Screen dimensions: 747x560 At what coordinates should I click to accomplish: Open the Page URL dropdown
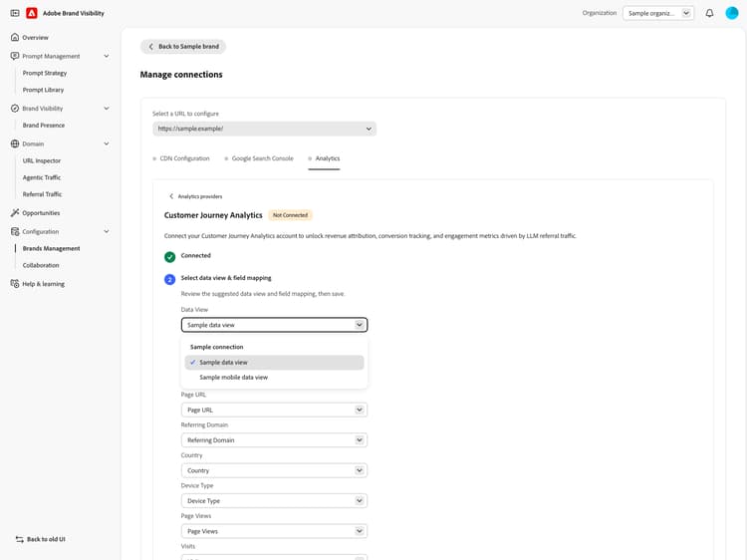coord(275,410)
